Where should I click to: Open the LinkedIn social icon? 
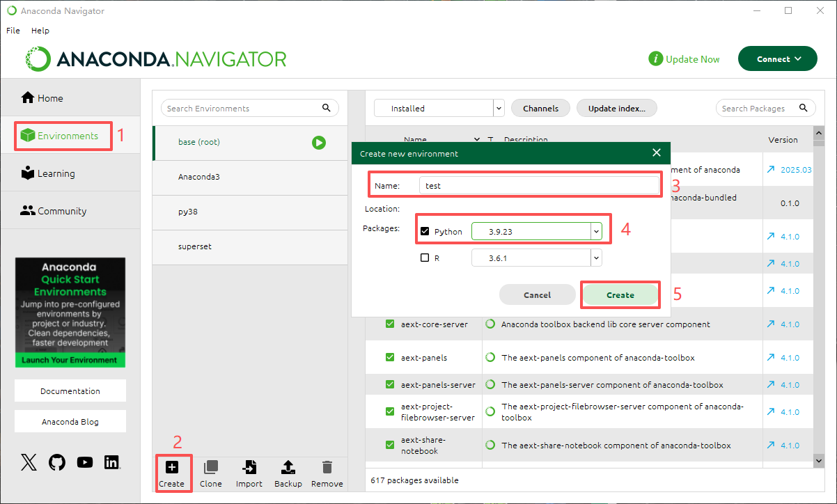(x=112, y=462)
